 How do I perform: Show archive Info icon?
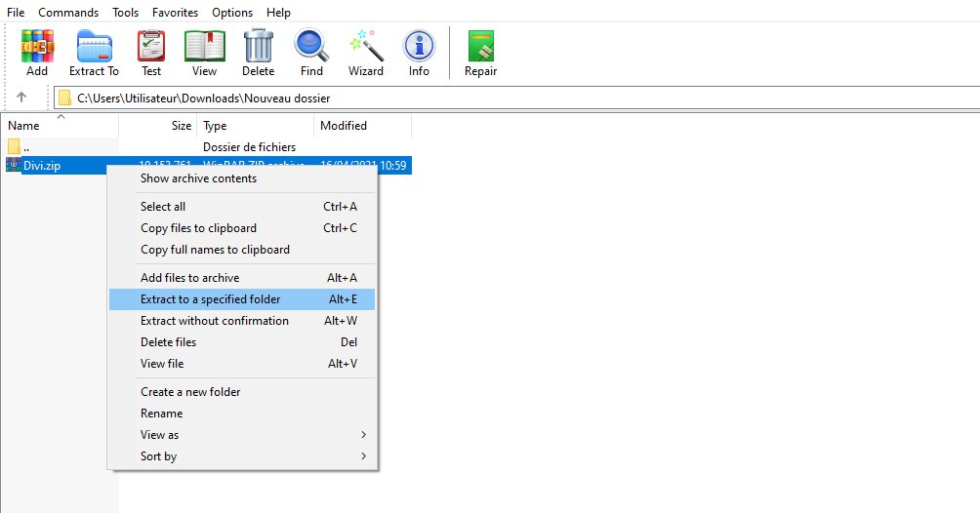point(419,53)
